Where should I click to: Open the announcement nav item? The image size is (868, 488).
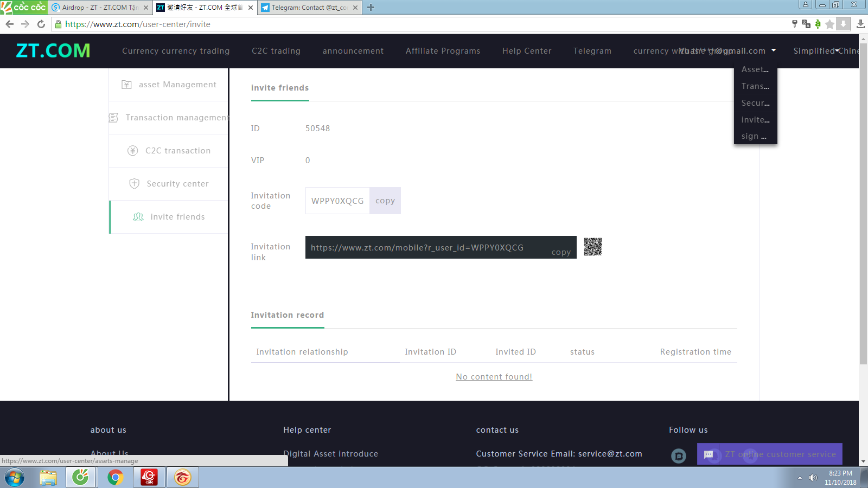tap(353, 51)
